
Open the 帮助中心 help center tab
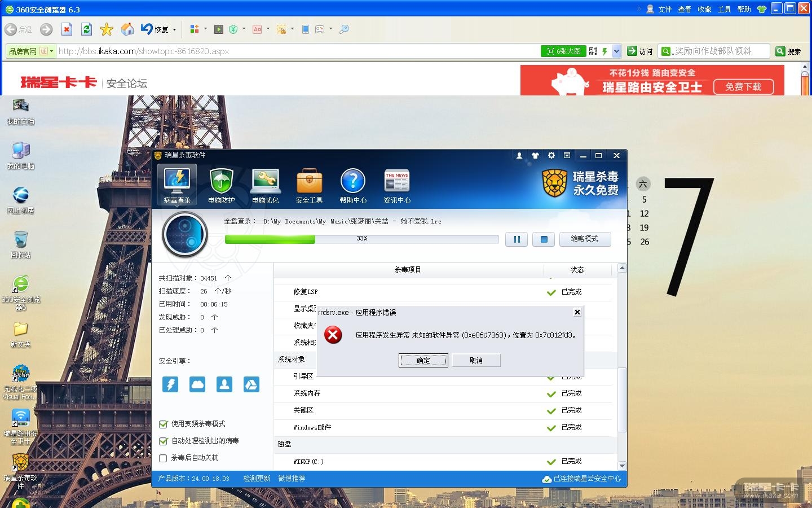(x=353, y=185)
